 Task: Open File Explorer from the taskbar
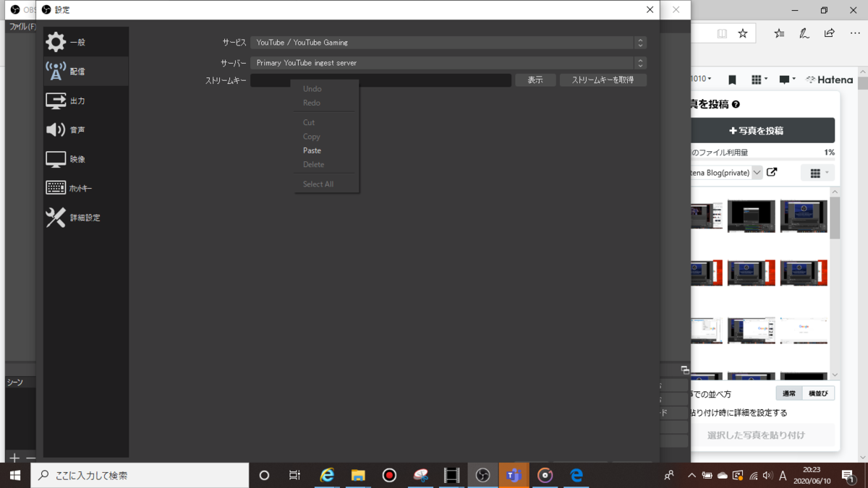(358, 475)
